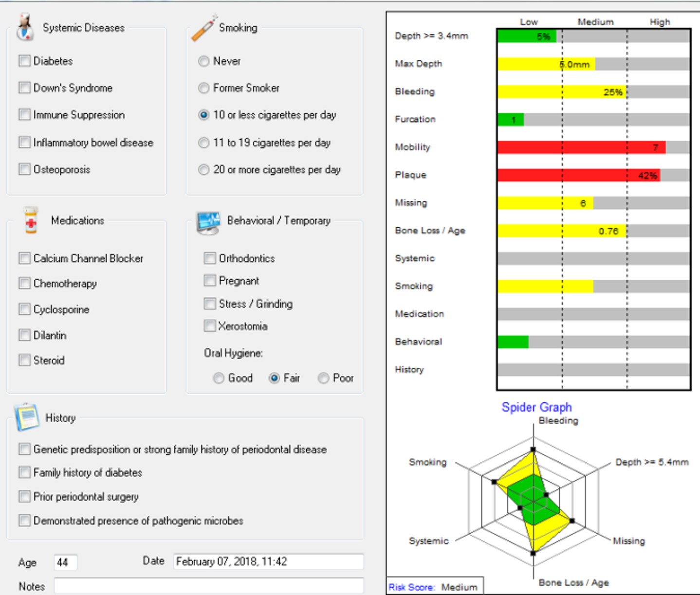Set Oral Hygiene to Poor
Viewport: 700px width, 595px height.
pyautogui.click(x=323, y=378)
